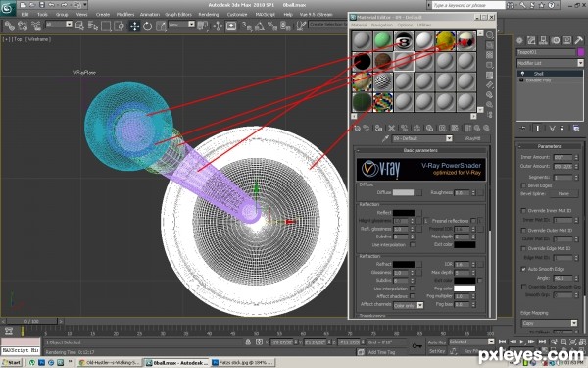Toggle Background checker icon in Material Editor

coord(490,55)
